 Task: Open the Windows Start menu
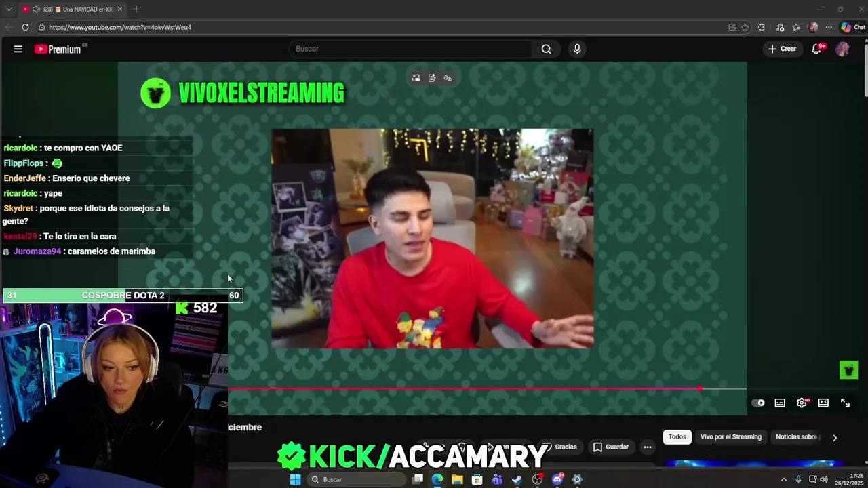pyautogui.click(x=295, y=479)
